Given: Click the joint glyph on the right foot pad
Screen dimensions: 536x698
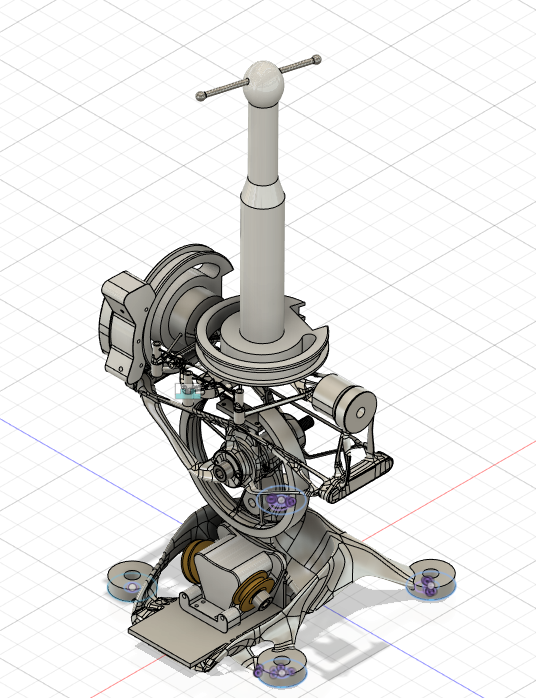Looking at the screenshot, I should (x=430, y=586).
